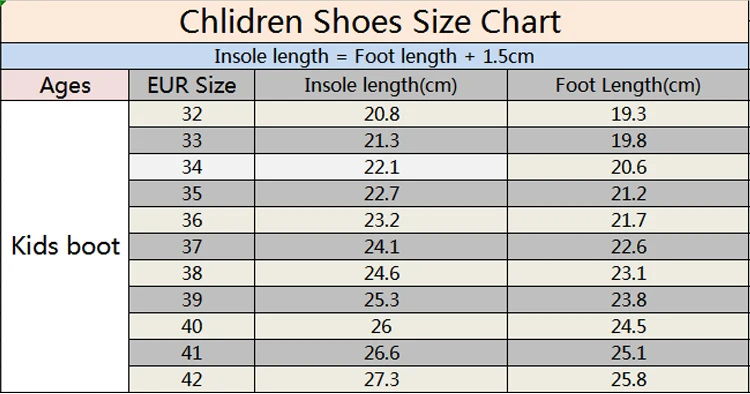Click foot length value 23.8
Screen dimensions: 750x394
point(628,300)
